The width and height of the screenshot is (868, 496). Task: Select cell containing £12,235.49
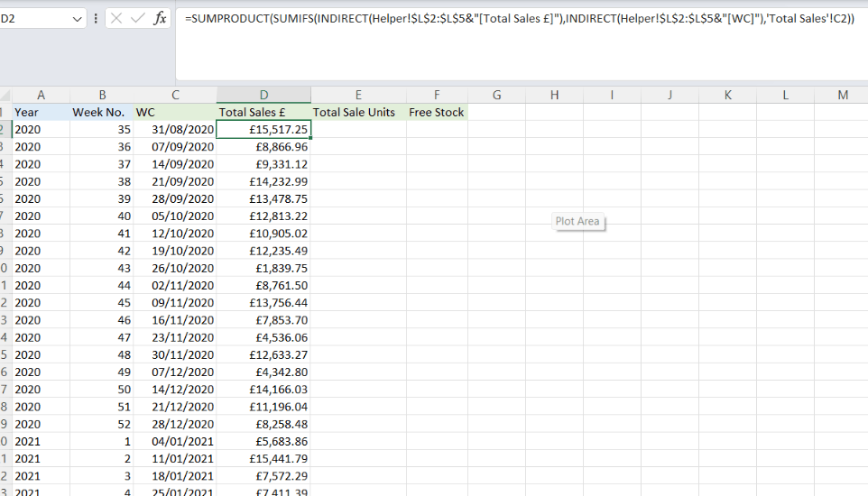coord(263,251)
